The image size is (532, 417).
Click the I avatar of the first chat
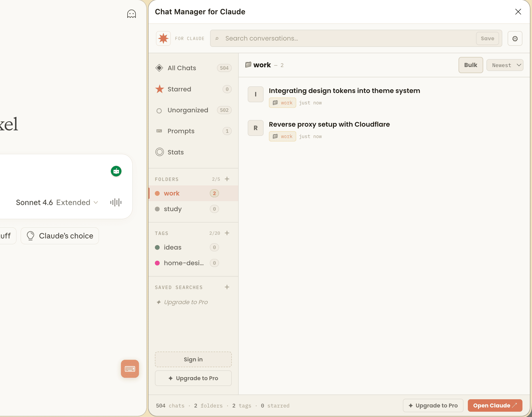click(256, 94)
